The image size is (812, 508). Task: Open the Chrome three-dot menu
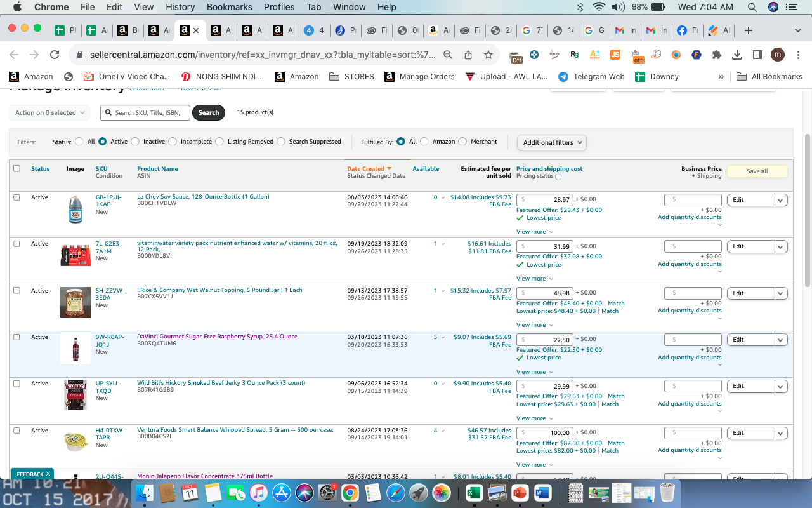[x=798, y=55]
